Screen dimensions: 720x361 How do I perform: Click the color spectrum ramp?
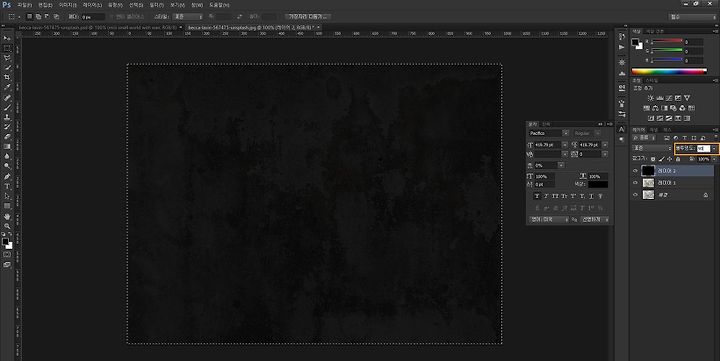669,71
